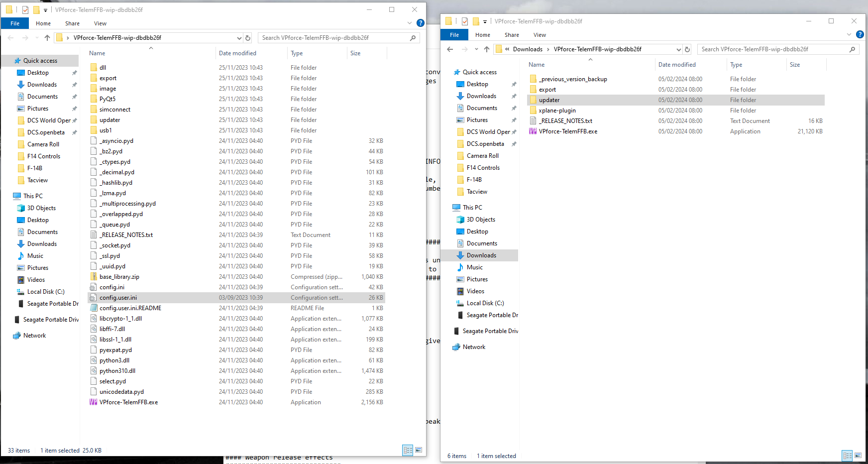Screen dimensions: 868x464
Task: Click Downloads breadcrumb in right address bar
Action: click(x=528, y=49)
